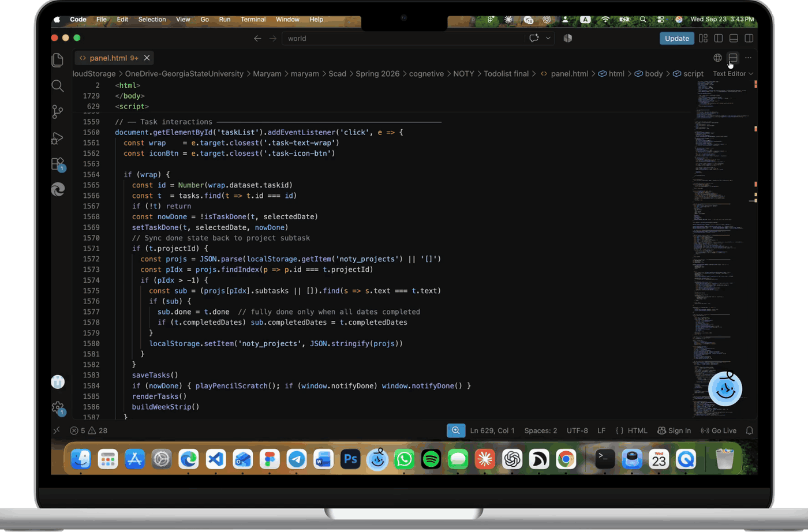Image resolution: width=808 pixels, height=532 pixels.
Task: Open the Run and Debug view
Action: pyautogui.click(x=58, y=138)
